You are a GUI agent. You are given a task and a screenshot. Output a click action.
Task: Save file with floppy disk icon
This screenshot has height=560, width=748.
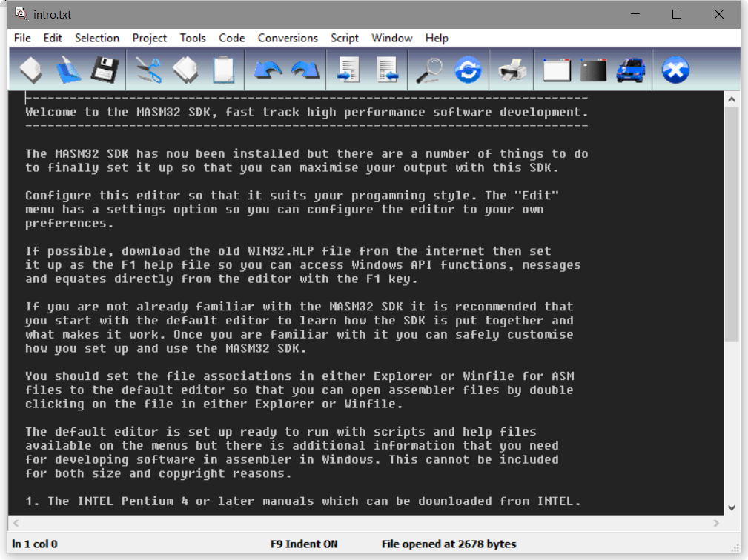pos(105,70)
